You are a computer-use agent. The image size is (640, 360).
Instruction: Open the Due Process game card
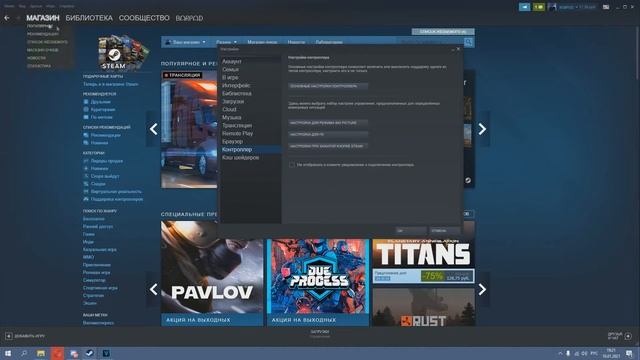[318, 282]
